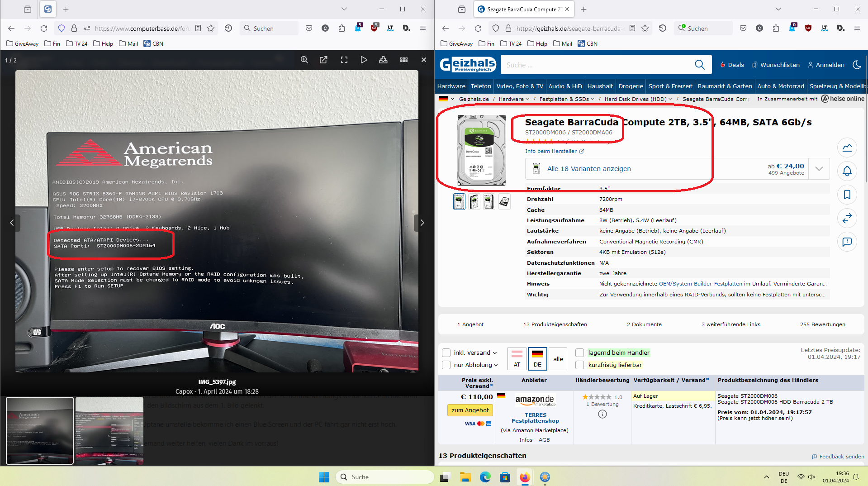868x486 pixels.
Task: Expand Festplatten & SSDs breadcrumb dropdown
Action: pyautogui.click(x=592, y=99)
